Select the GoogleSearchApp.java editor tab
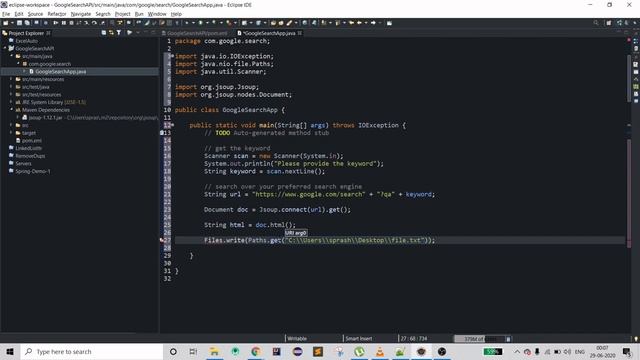Screen dimensions: 640x360 [268, 33]
